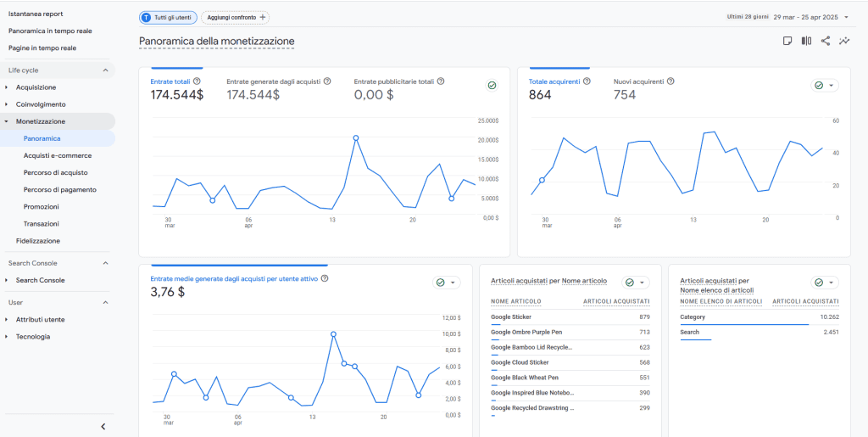
Task: Open Acquisti e-commerce report
Action: [x=58, y=155]
